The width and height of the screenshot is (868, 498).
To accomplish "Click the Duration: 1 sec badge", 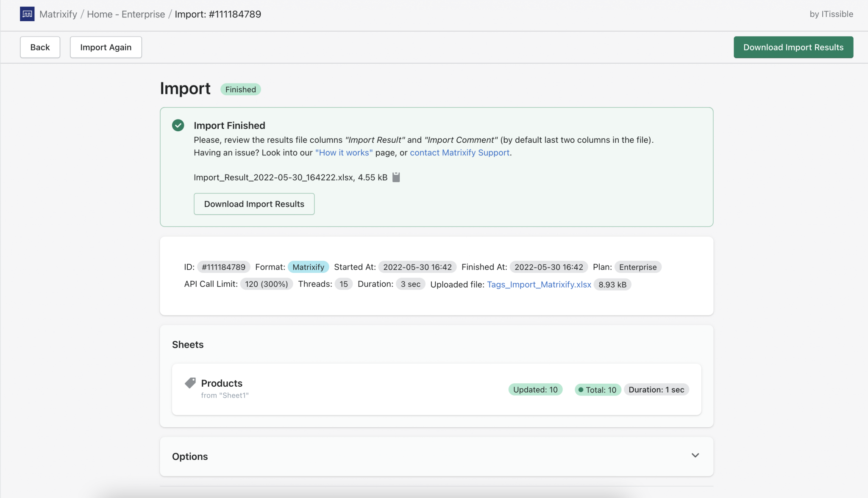I will pos(657,389).
